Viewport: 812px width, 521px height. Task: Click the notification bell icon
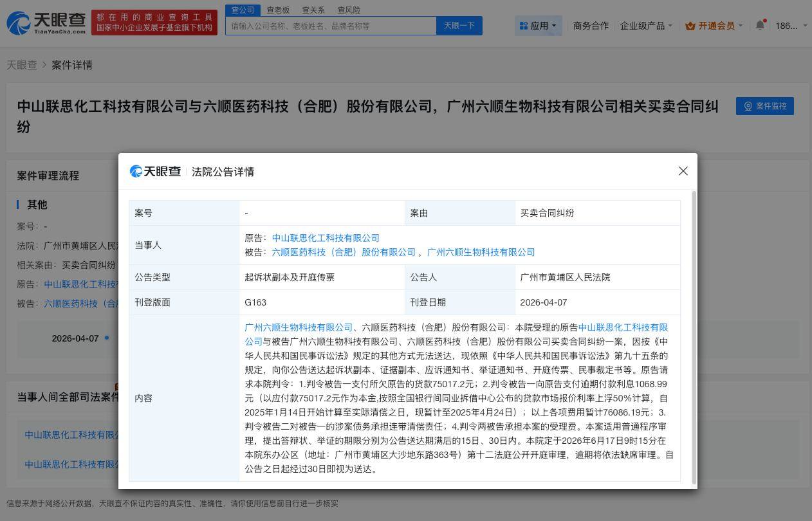pos(760,26)
